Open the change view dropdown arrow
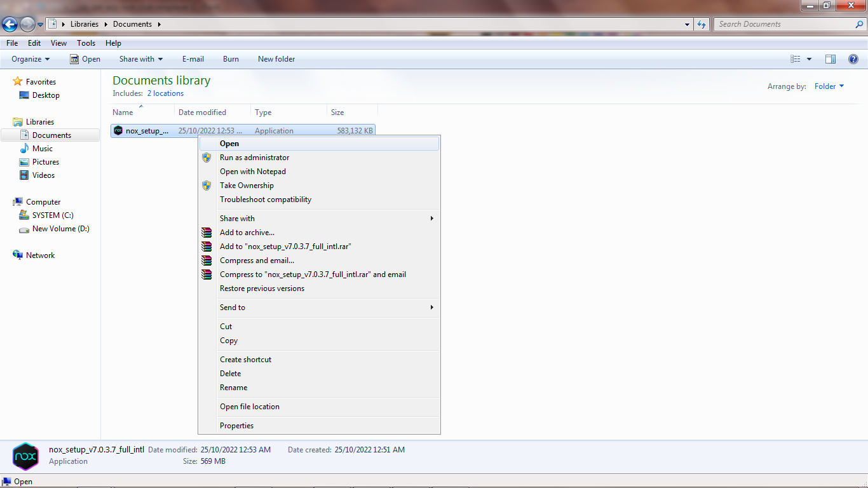Viewport: 868px width, 488px height. (x=809, y=59)
